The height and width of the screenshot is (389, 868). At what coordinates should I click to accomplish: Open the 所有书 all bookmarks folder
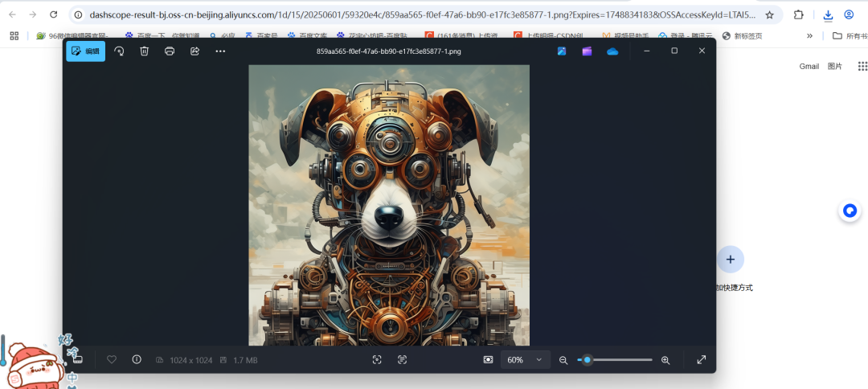pyautogui.click(x=850, y=36)
